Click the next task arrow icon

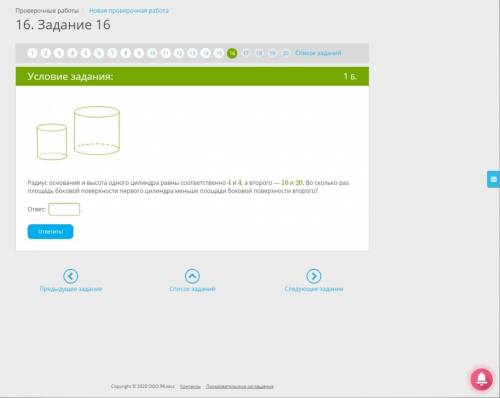coord(314,276)
